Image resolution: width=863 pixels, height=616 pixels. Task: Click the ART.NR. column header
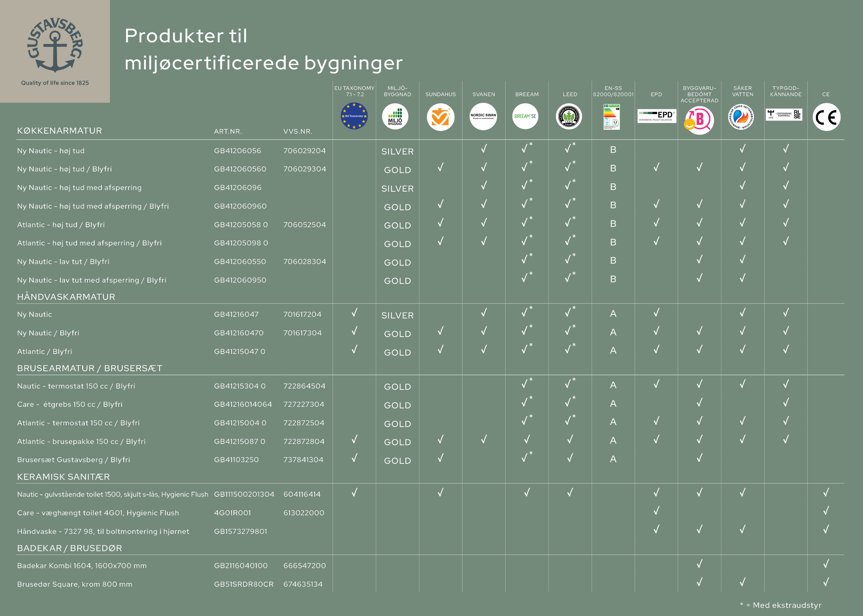228,131
